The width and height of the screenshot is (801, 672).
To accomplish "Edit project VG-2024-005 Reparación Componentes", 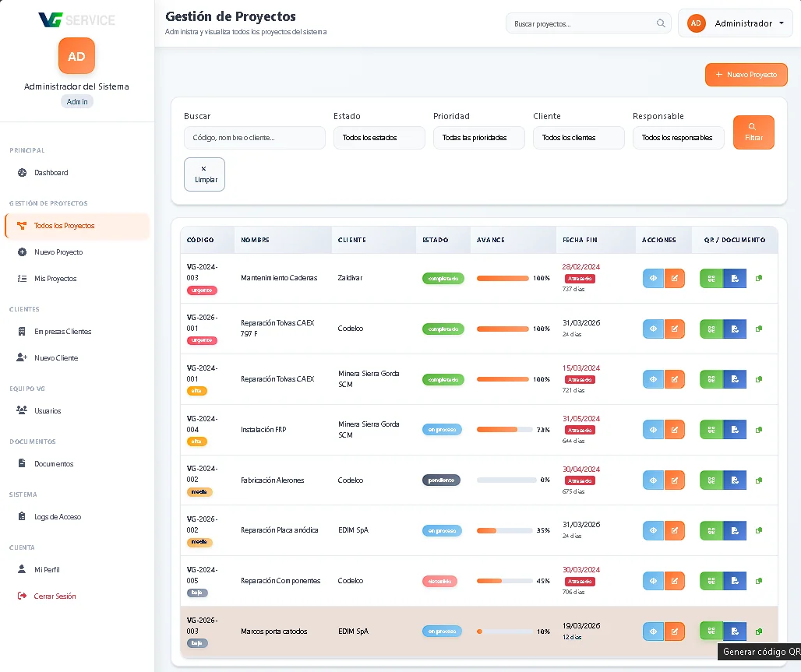I will [x=674, y=581].
